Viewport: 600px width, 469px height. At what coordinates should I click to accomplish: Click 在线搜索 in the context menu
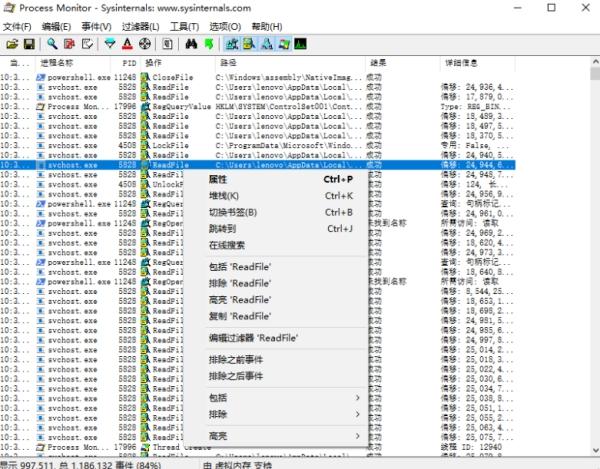click(x=276, y=245)
